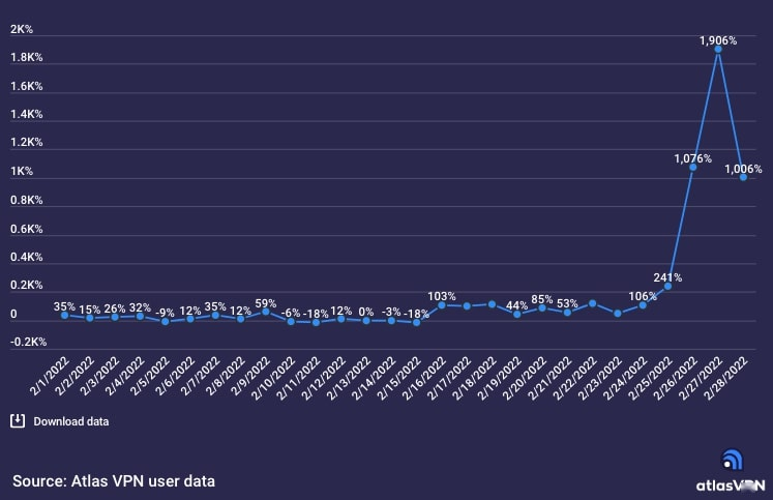
Task: Select the 1,906% peak data point
Action: [718, 49]
